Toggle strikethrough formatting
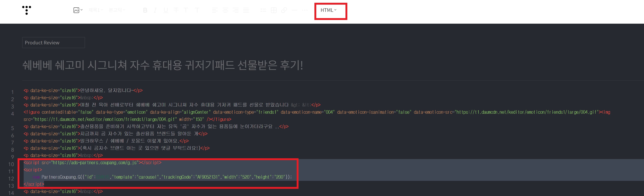 point(176,10)
